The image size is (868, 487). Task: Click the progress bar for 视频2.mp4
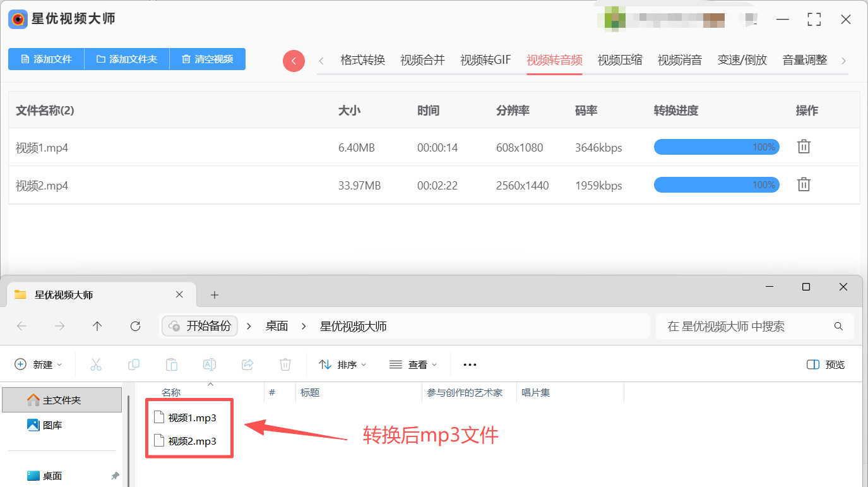(716, 185)
